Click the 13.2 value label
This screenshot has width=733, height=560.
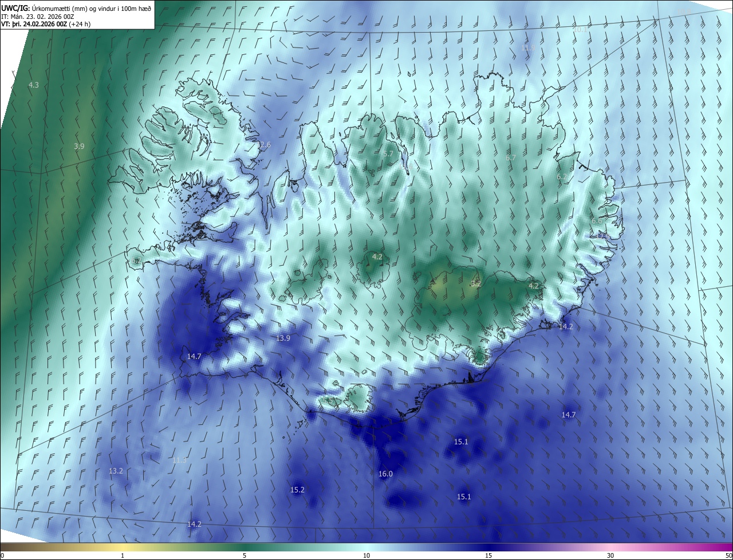(x=116, y=471)
